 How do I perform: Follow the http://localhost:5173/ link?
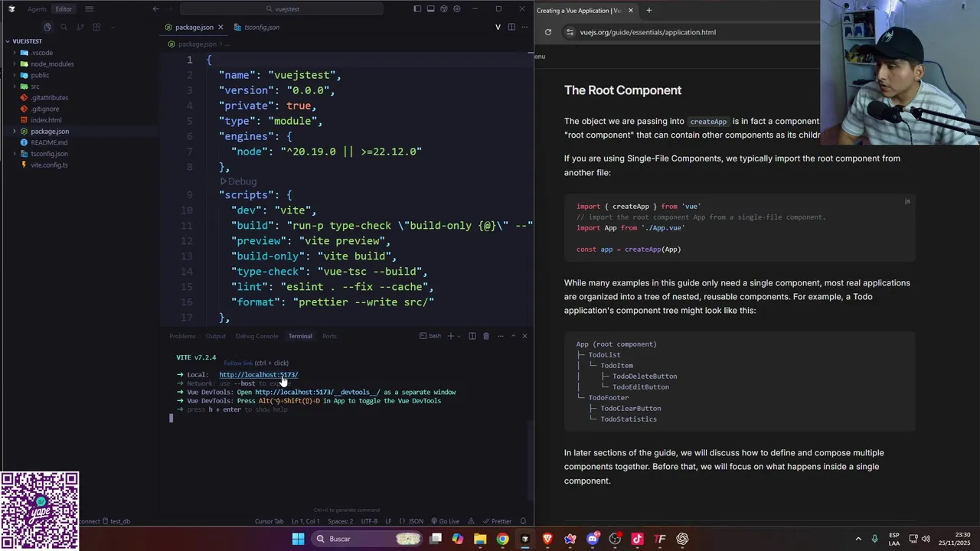click(x=258, y=375)
